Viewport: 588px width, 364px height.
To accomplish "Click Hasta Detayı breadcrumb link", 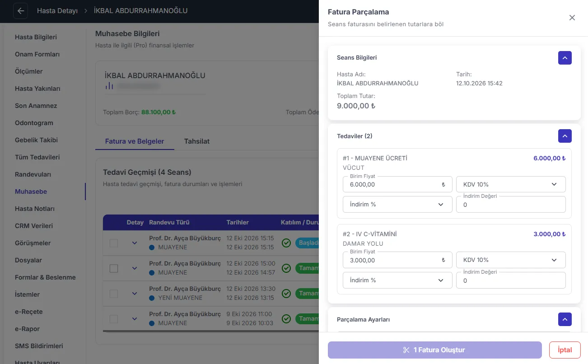I will [57, 10].
